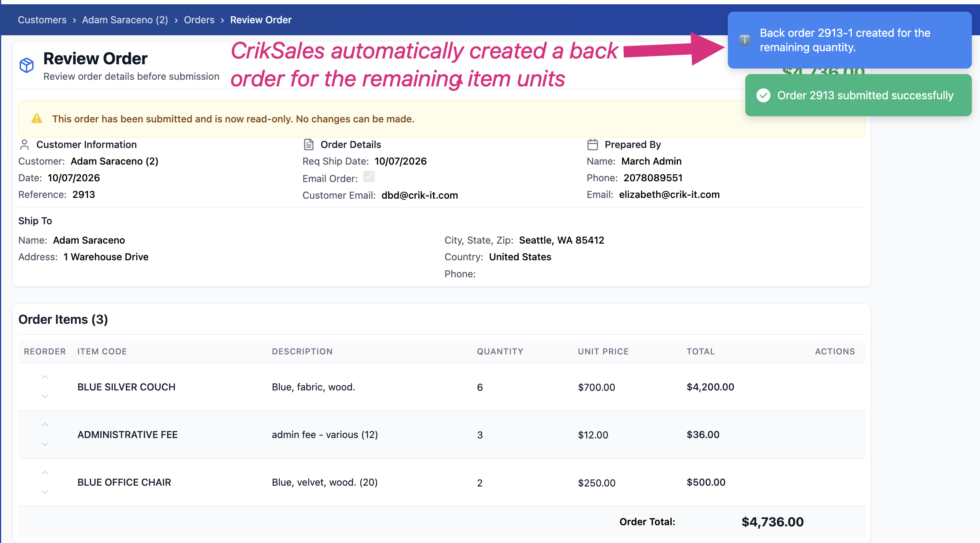Go to Customers in the breadcrumb
The width and height of the screenshot is (980, 543).
(x=42, y=20)
